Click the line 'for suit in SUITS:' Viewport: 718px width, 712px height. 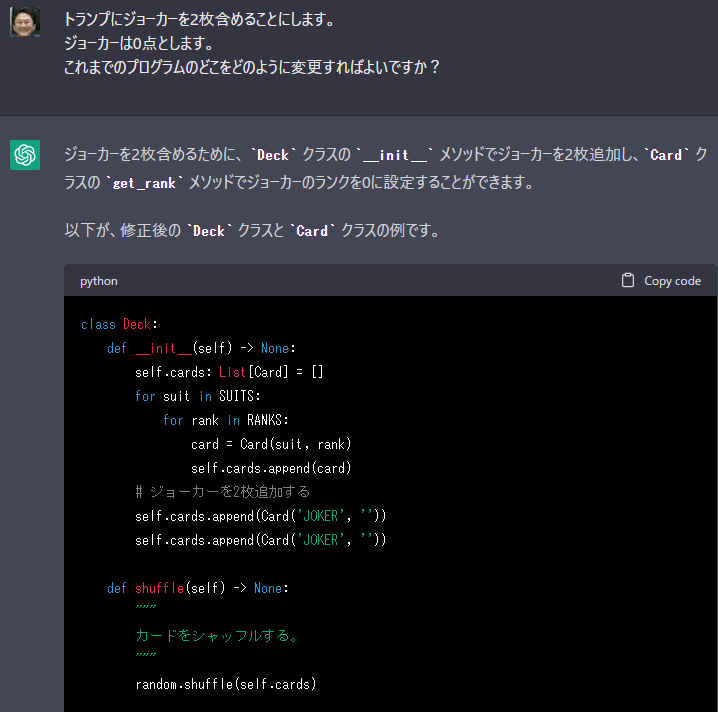point(198,396)
